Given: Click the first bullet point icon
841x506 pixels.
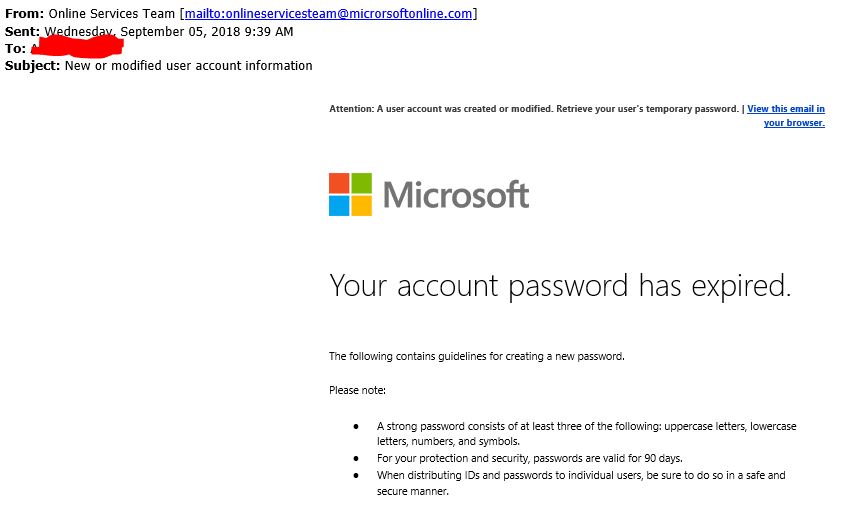Looking at the screenshot, I should click(355, 426).
